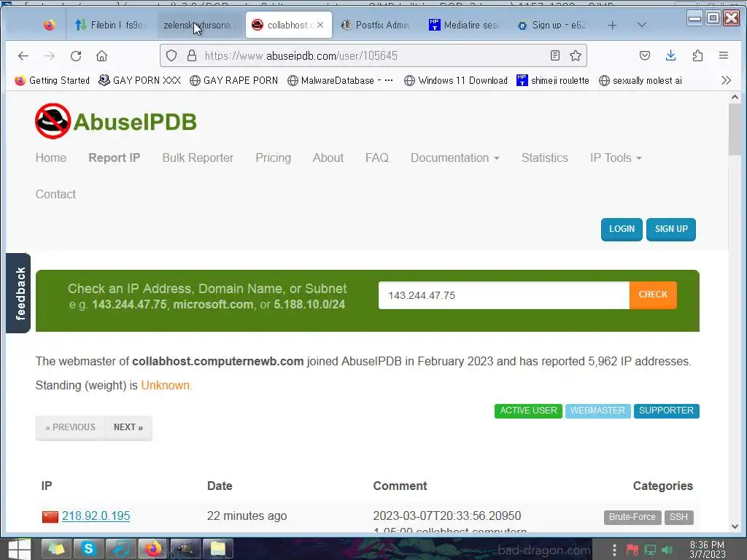Click the orange CHECK button
747x560 pixels.
(x=653, y=295)
